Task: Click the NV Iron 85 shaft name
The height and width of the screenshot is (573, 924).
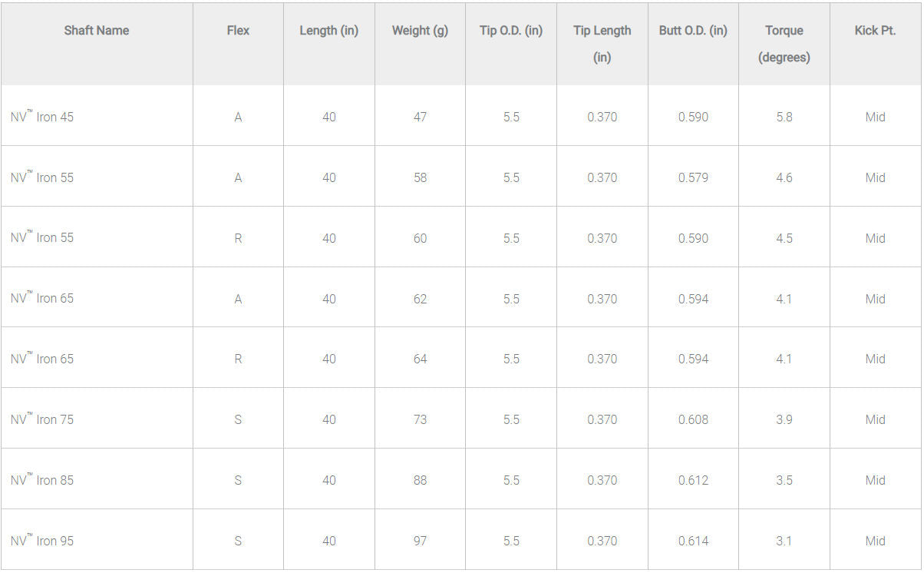Action: coord(43,480)
